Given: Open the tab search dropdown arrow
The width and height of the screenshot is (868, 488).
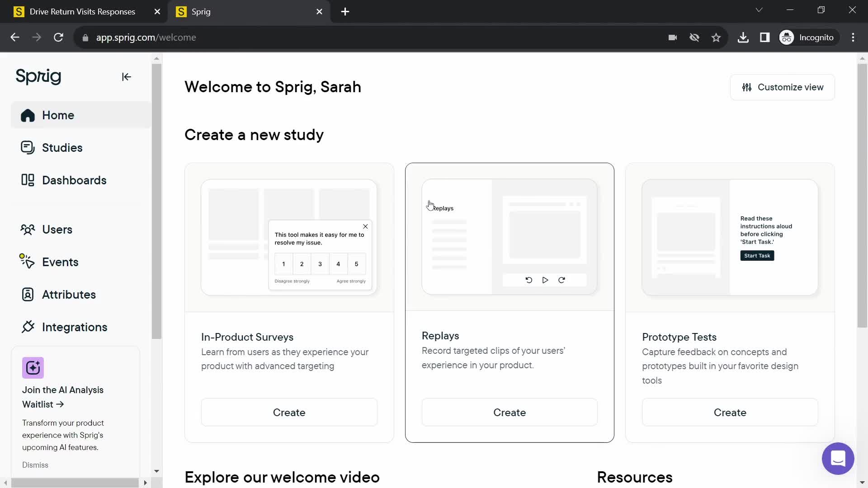Looking at the screenshot, I should point(759,10).
